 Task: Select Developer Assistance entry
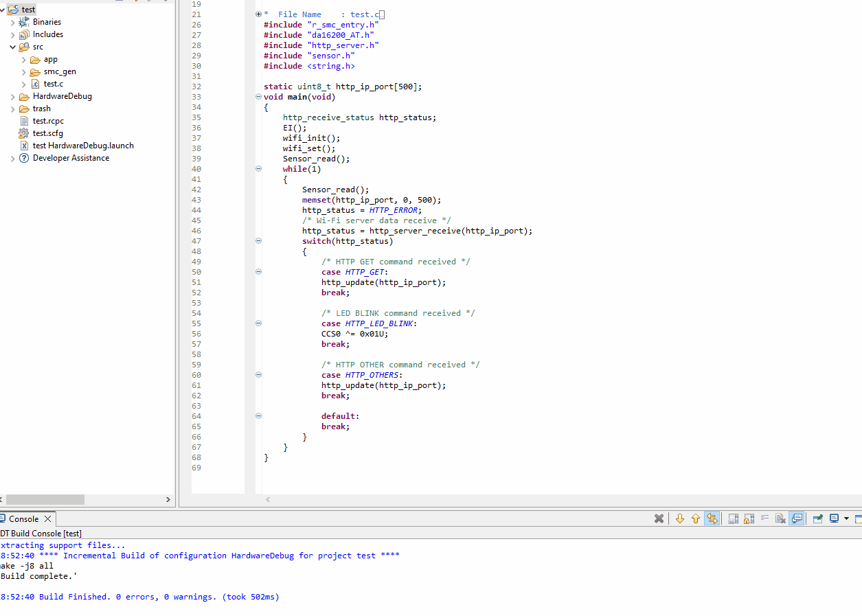71,158
